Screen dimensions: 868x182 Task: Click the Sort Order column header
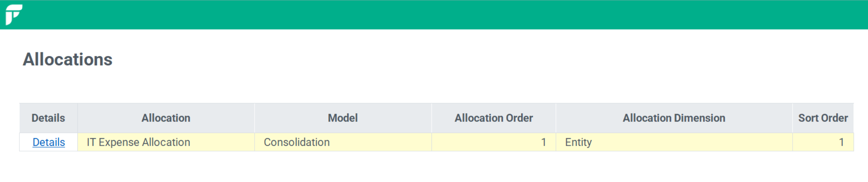pyautogui.click(x=823, y=118)
